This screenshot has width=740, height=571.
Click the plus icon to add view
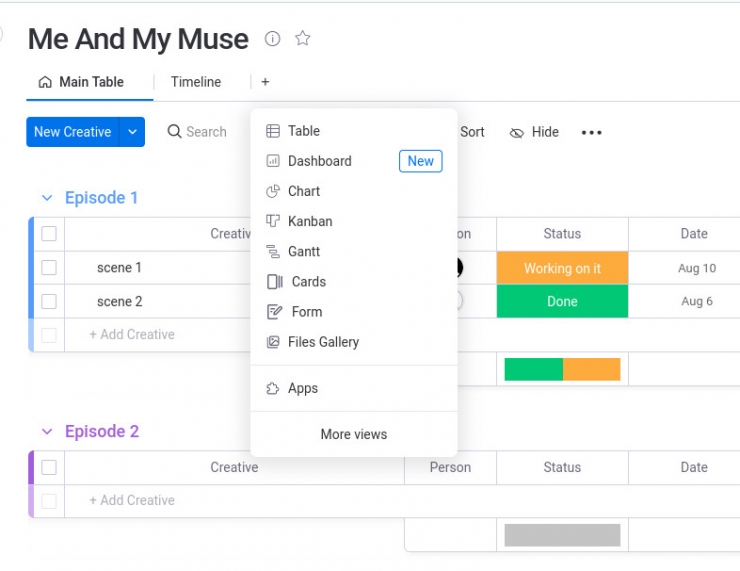coord(265,82)
